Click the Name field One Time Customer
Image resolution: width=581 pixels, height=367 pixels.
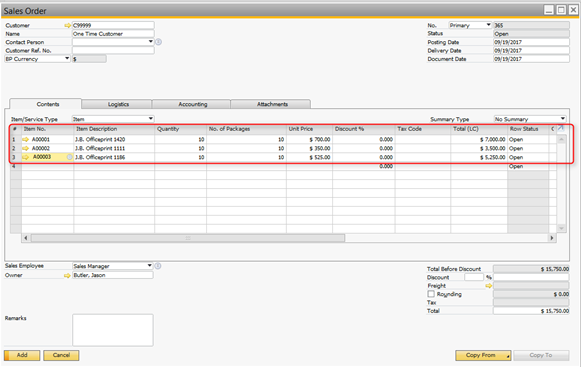click(113, 34)
